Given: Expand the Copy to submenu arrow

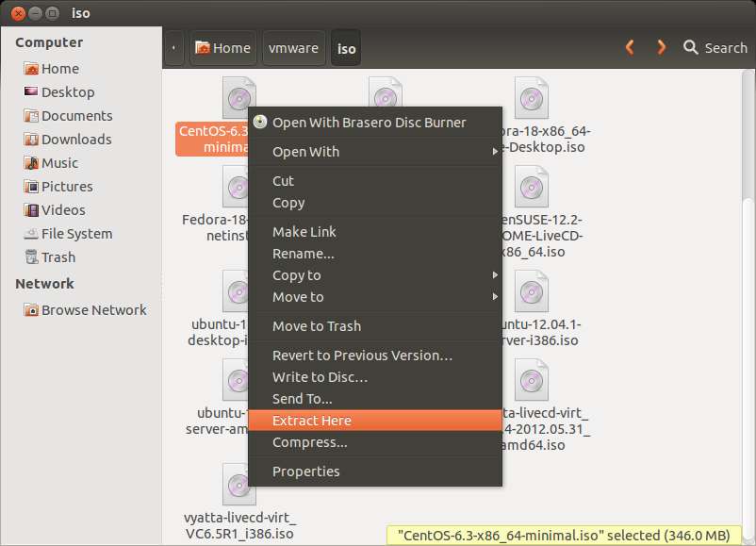Looking at the screenshot, I should pyautogui.click(x=495, y=275).
